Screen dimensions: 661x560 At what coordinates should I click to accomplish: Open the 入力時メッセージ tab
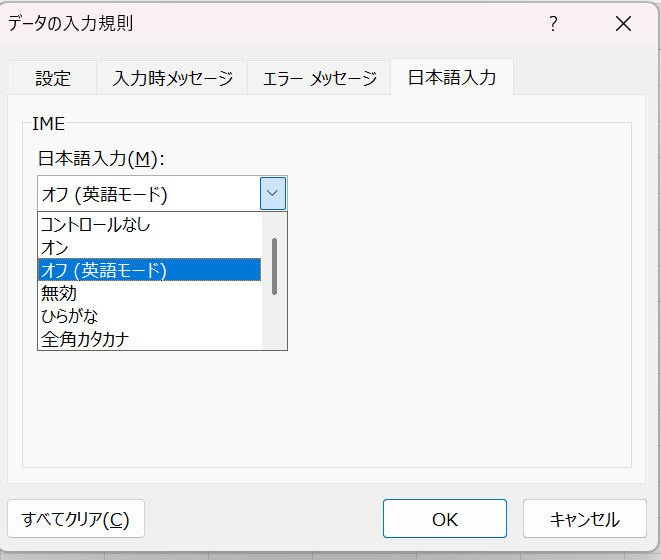coord(172,78)
